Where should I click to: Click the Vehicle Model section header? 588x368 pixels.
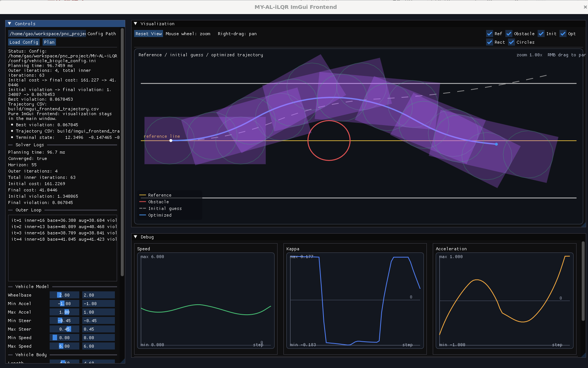pos(32,287)
